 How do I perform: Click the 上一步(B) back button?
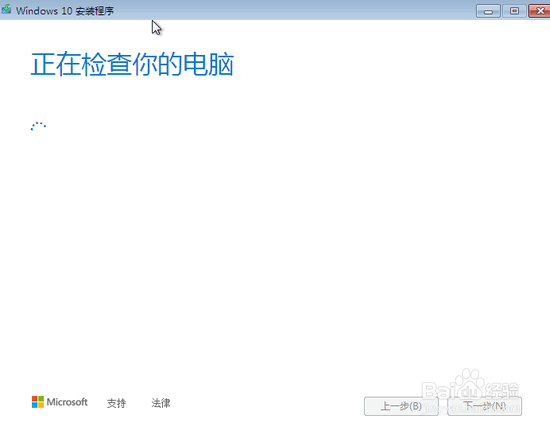[401, 406]
